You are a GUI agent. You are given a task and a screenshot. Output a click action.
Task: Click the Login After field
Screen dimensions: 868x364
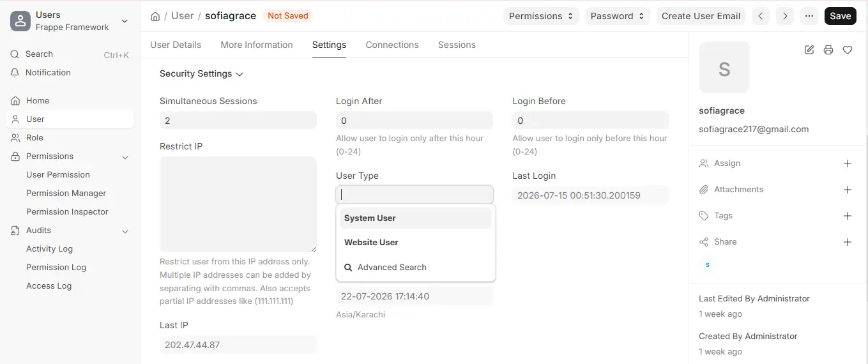tap(415, 121)
